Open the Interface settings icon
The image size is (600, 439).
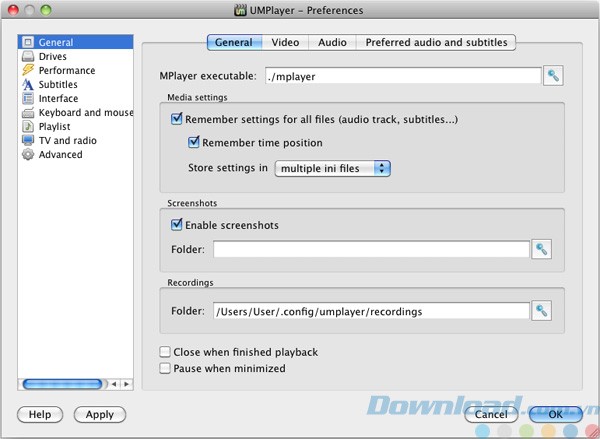[28, 99]
